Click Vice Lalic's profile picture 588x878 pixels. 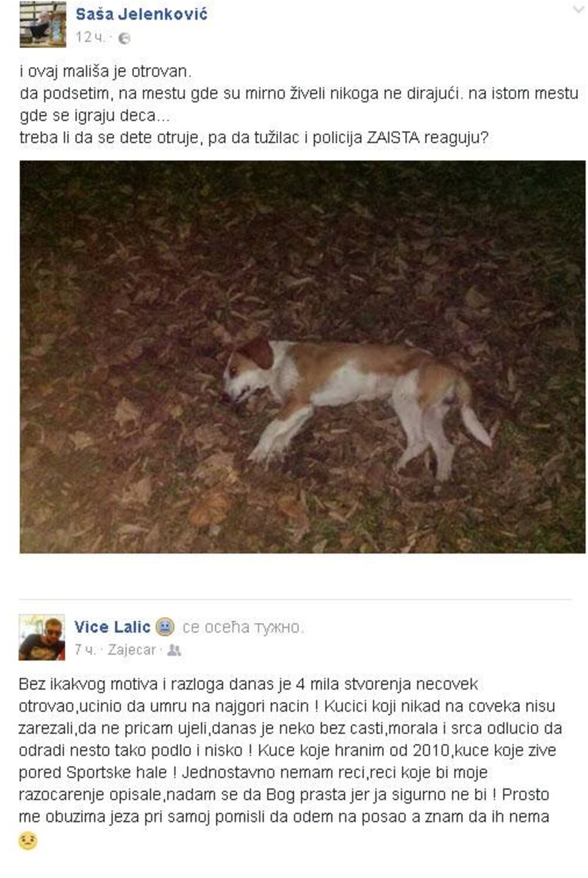[42, 637]
